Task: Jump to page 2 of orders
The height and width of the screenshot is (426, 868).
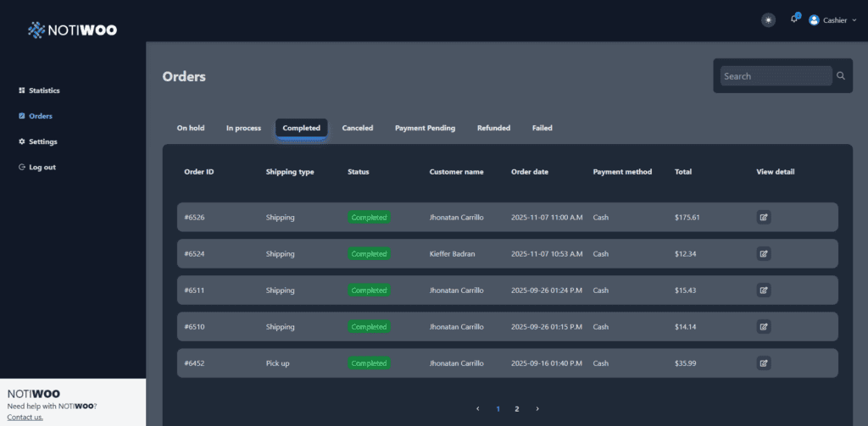Action: point(517,409)
